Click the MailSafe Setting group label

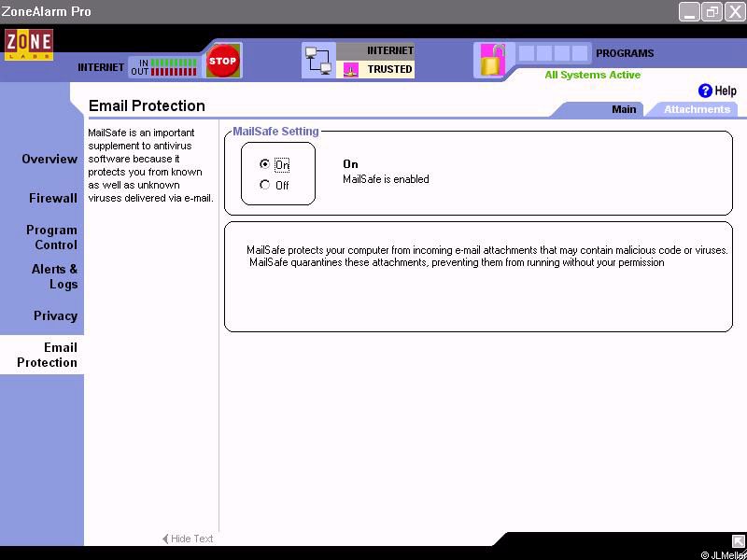(275, 132)
